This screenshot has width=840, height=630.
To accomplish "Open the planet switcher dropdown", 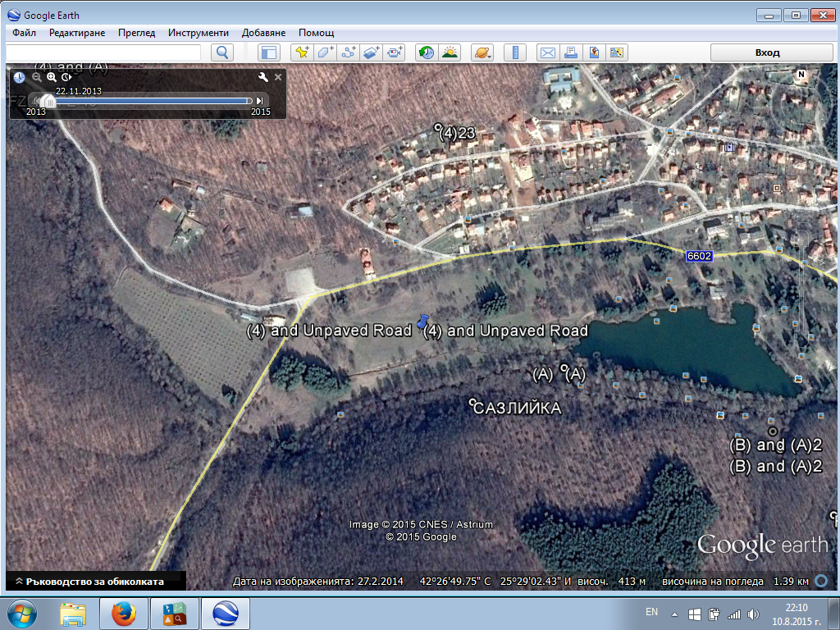I will coord(482,52).
